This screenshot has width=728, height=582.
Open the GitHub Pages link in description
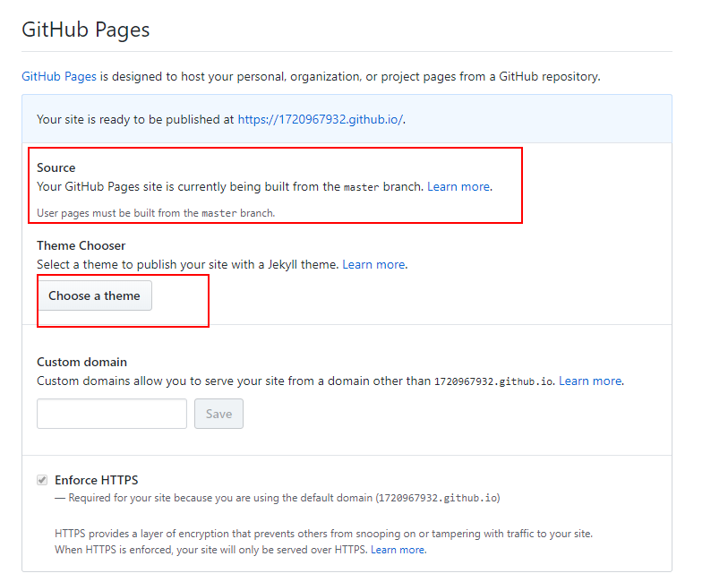pyautogui.click(x=59, y=76)
